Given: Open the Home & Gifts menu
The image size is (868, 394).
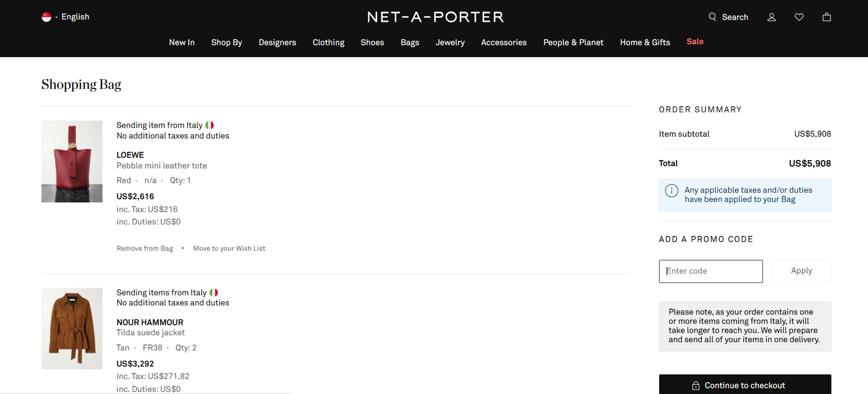Looking at the screenshot, I should tap(645, 42).
